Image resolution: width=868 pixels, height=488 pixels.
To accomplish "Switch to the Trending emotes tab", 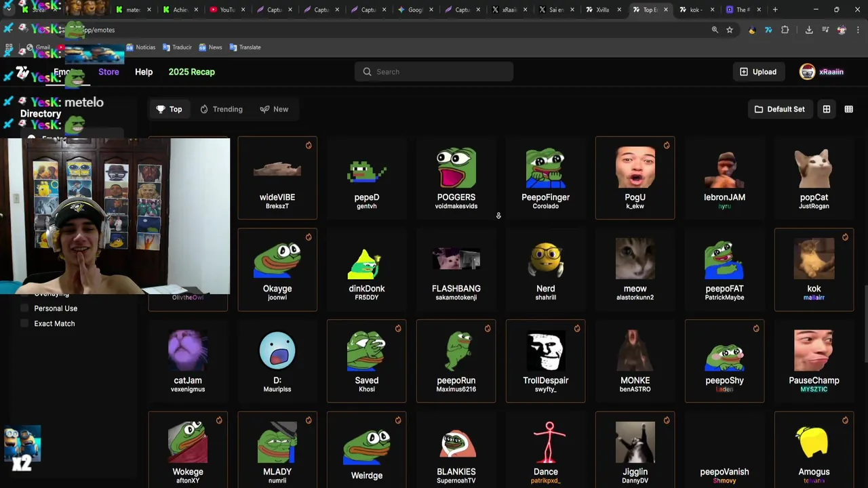I will [x=221, y=109].
